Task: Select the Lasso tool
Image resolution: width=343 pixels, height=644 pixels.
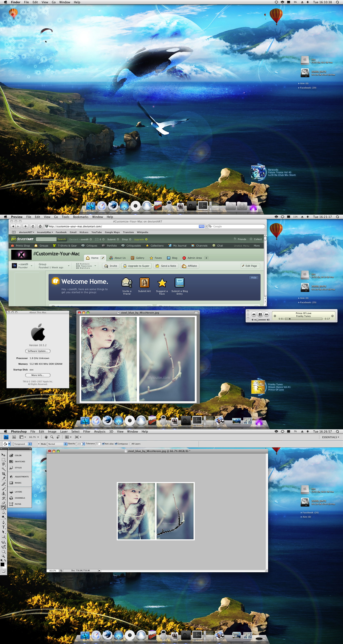Action: pos(3,464)
